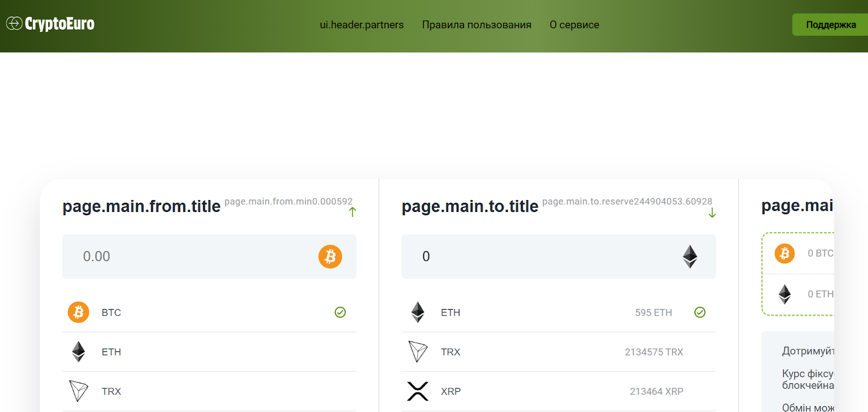Click the page.main.to.reserve244904053.60928 label
The width and height of the screenshot is (868, 412).
pyautogui.click(x=627, y=202)
